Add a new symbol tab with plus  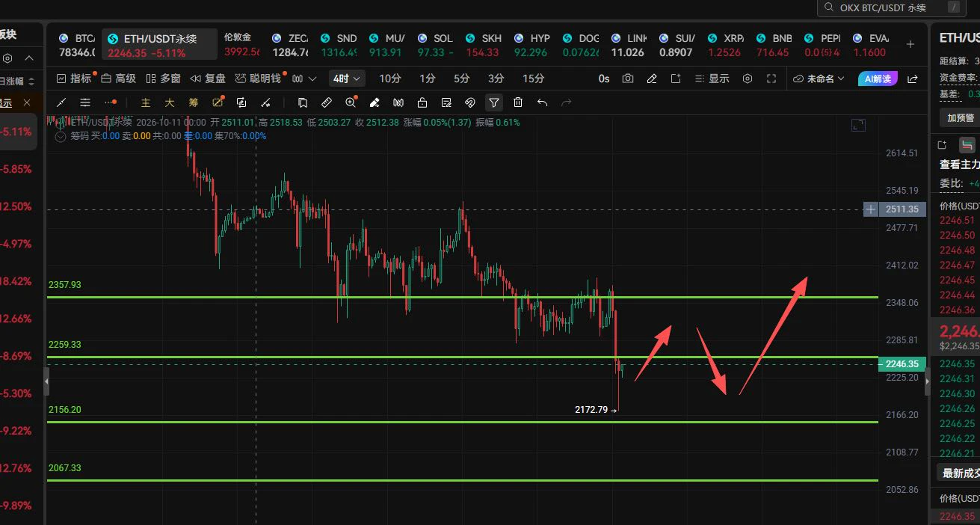click(x=910, y=44)
